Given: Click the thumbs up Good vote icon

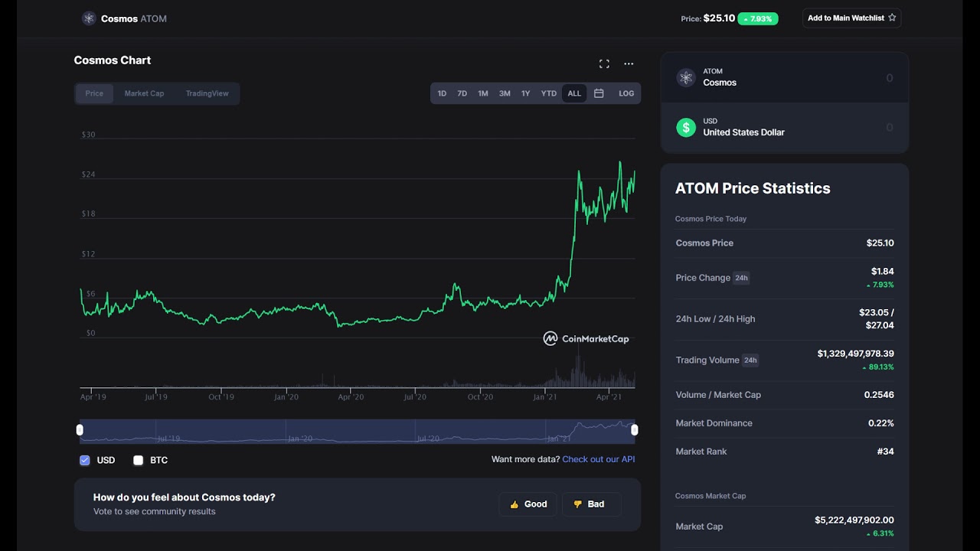Looking at the screenshot, I should point(514,504).
